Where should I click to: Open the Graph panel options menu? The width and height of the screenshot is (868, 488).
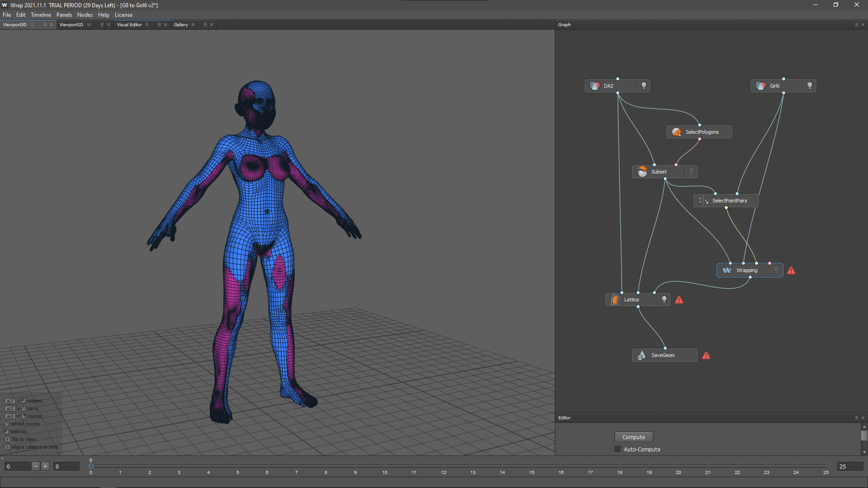[x=856, y=25]
